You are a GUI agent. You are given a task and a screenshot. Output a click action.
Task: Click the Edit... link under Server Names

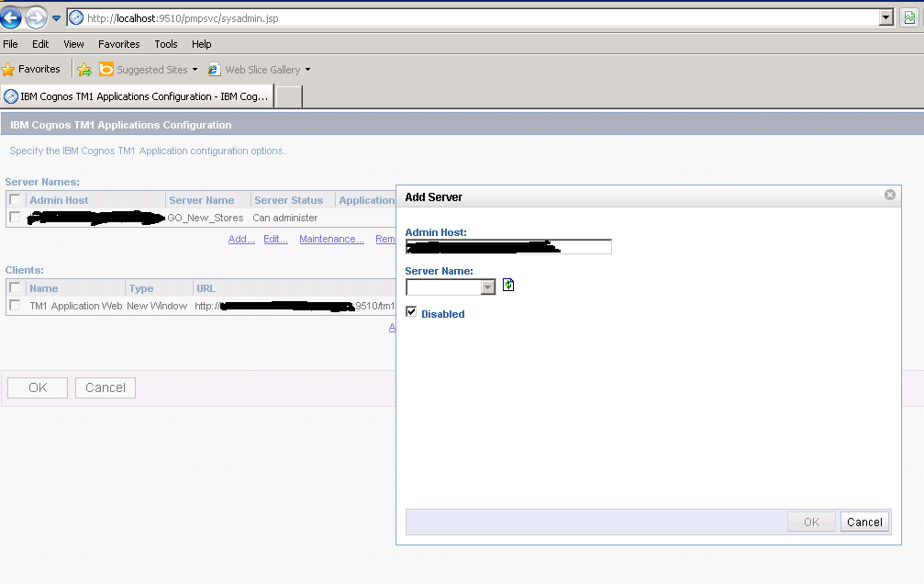[276, 239]
